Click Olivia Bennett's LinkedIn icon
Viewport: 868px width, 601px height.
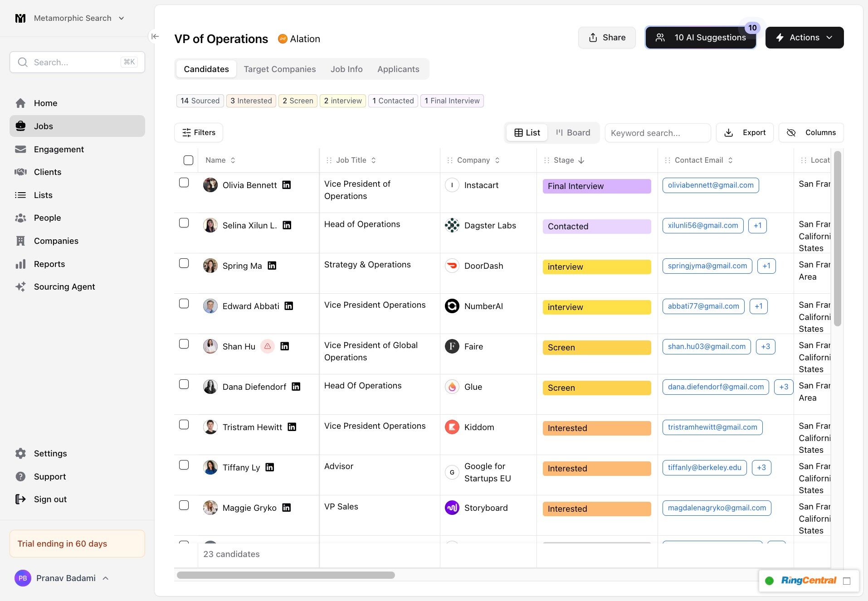(x=287, y=185)
